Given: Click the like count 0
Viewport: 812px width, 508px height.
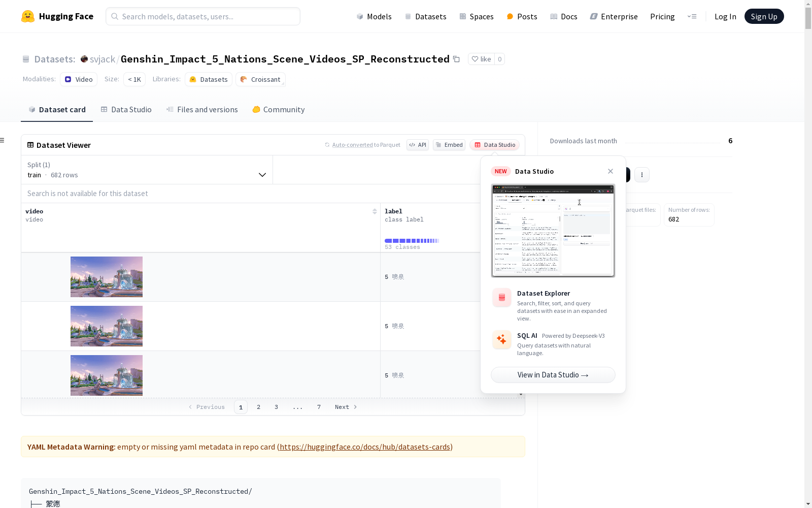Looking at the screenshot, I should point(500,59).
